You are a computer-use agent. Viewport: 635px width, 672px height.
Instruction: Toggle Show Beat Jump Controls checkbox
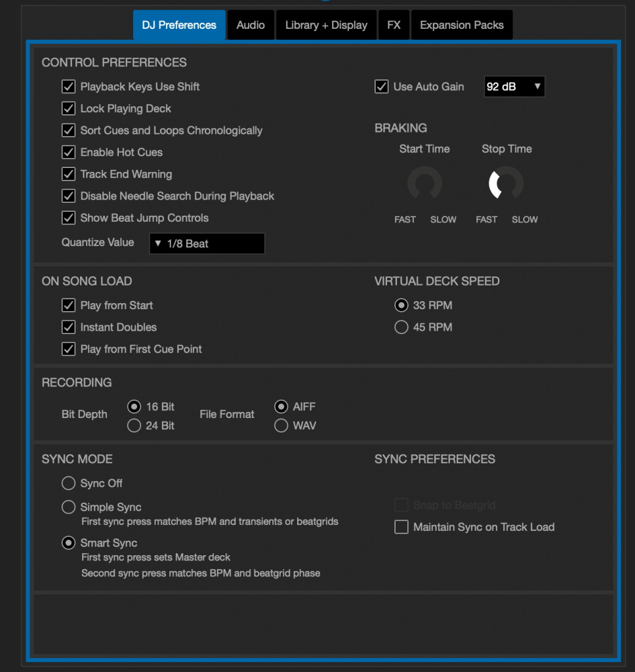click(x=68, y=218)
